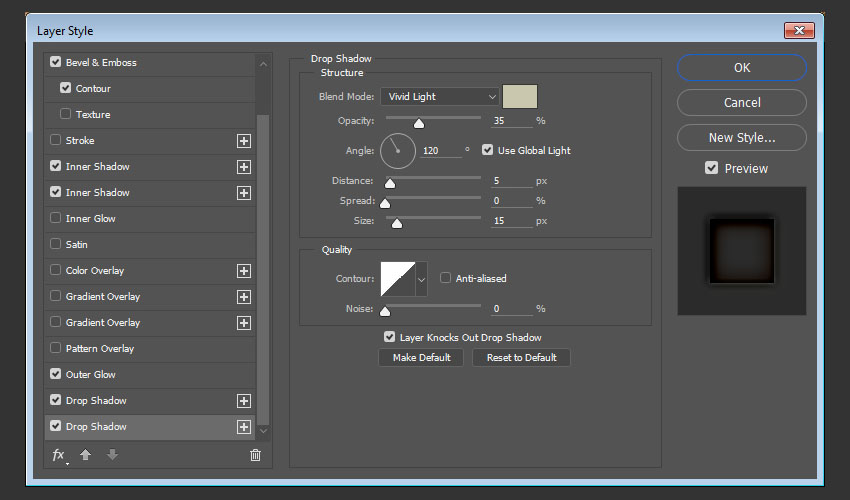
Task: Select the Bevel & Emboss effect row label
Action: pyautogui.click(x=101, y=62)
